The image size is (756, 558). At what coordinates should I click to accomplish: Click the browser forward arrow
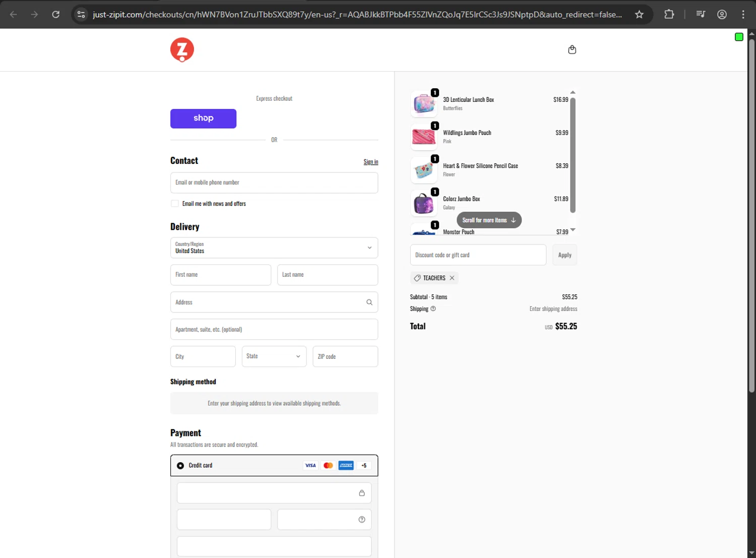34,14
